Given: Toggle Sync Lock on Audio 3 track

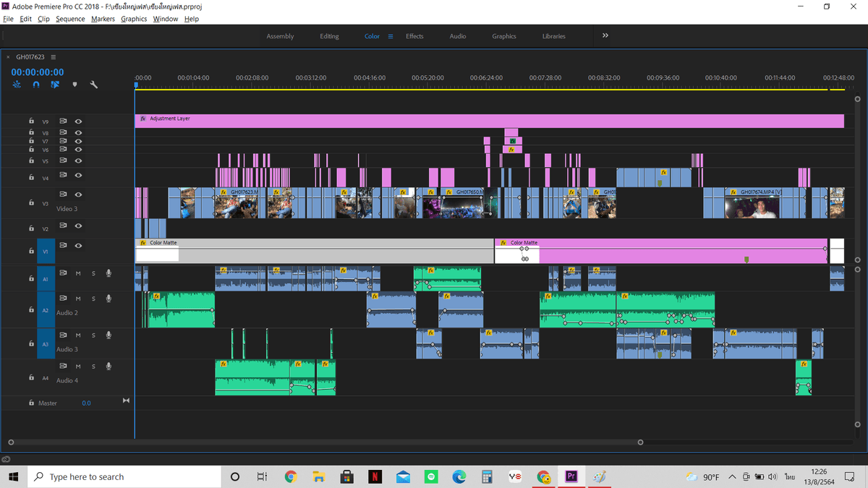Looking at the screenshot, I should [x=63, y=335].
